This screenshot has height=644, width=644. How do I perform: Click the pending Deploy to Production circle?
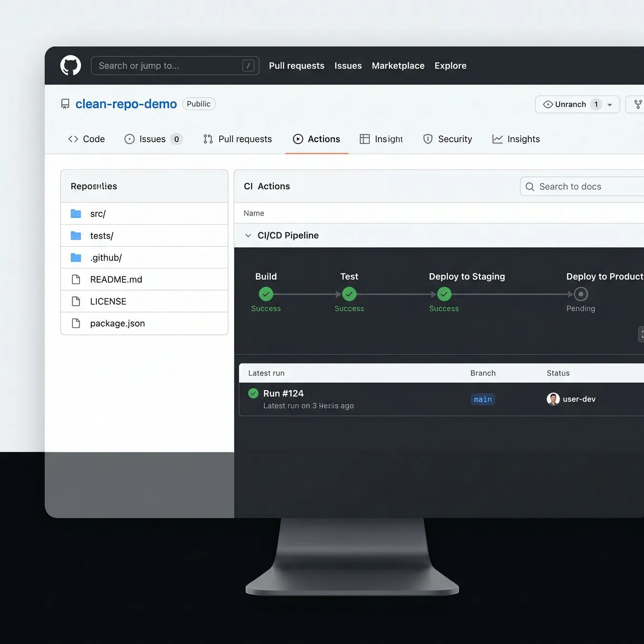click(581, 294)
